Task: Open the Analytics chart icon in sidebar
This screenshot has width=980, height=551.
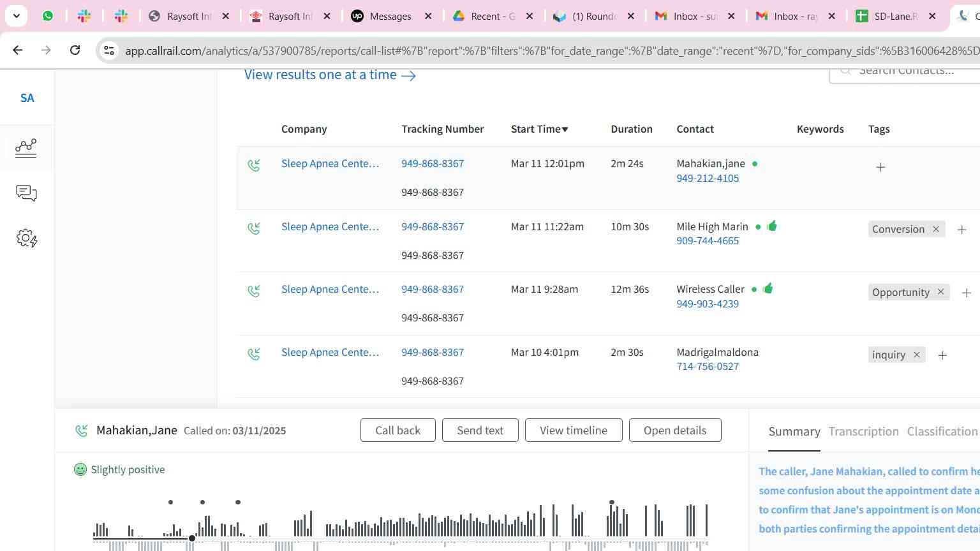Action: [26, 148]
